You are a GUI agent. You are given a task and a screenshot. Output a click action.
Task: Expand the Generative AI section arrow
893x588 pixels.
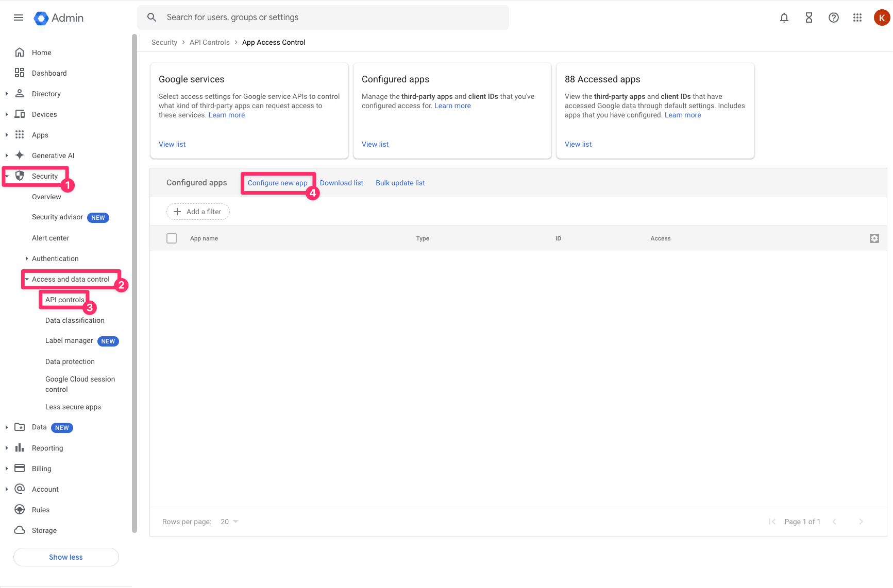point(7,155)
